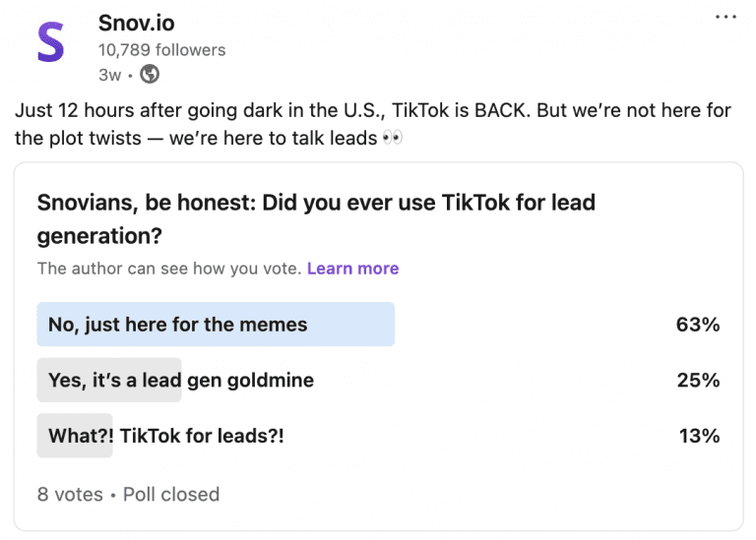Click the Snov.io purple S logo
Image resolution: width=756 pixels, height=540 pixels.
50,43
